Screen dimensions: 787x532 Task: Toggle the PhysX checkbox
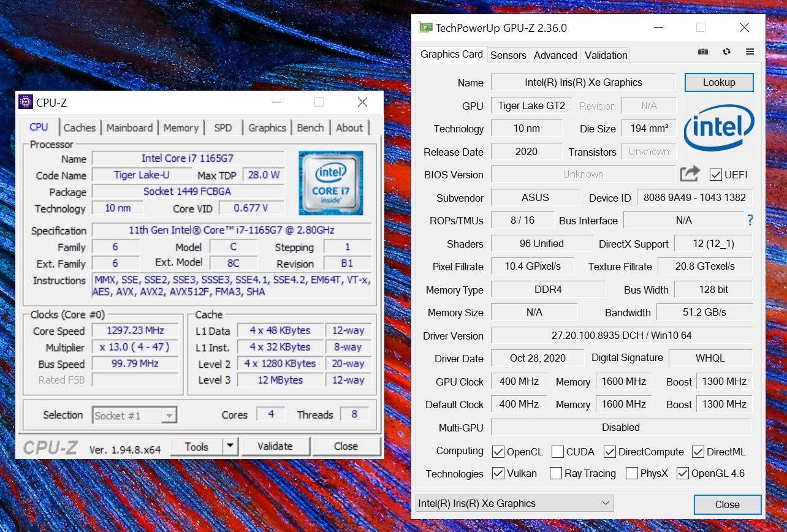coord(632,474)
